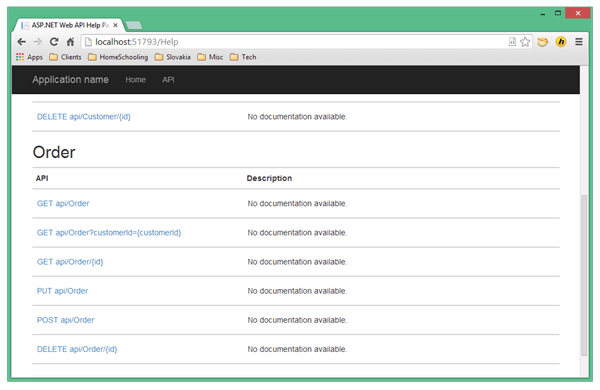Click the vertical page scrollbar thumb
The height and width of the screenshot is (390, 600).
click(x=584, y=275)
